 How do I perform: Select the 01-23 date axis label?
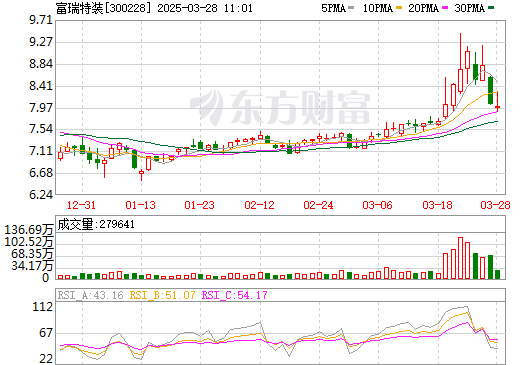click(x=199, y=205)
